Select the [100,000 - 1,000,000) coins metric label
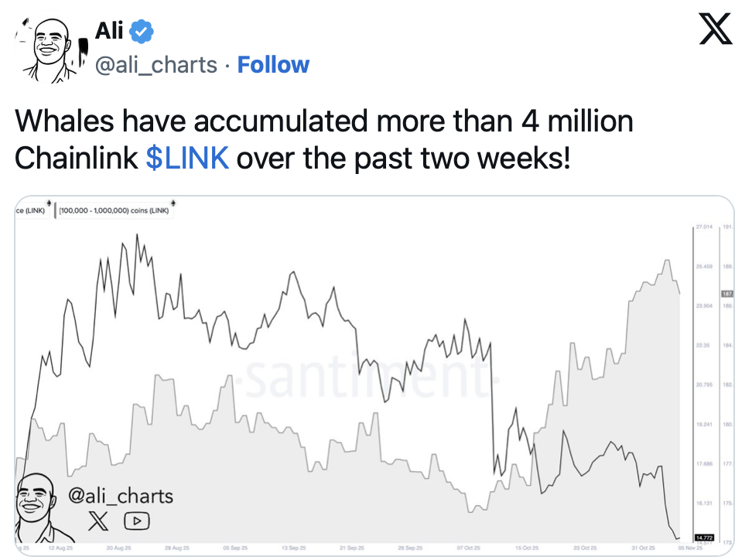Viewport: 752px width, 560px height. (114, 211)
